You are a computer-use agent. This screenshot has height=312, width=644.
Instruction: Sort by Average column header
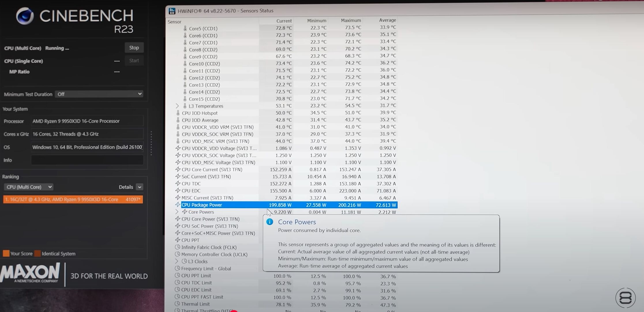(x=387, y=20)
